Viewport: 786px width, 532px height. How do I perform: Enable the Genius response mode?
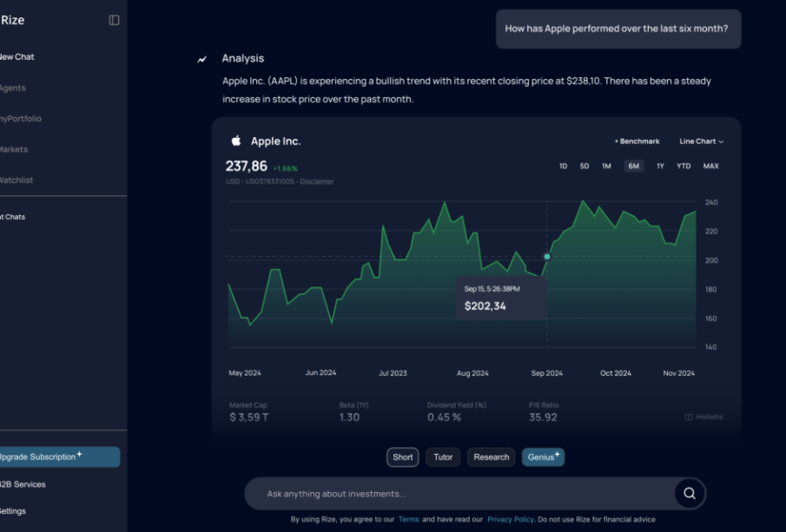(543, 457)
